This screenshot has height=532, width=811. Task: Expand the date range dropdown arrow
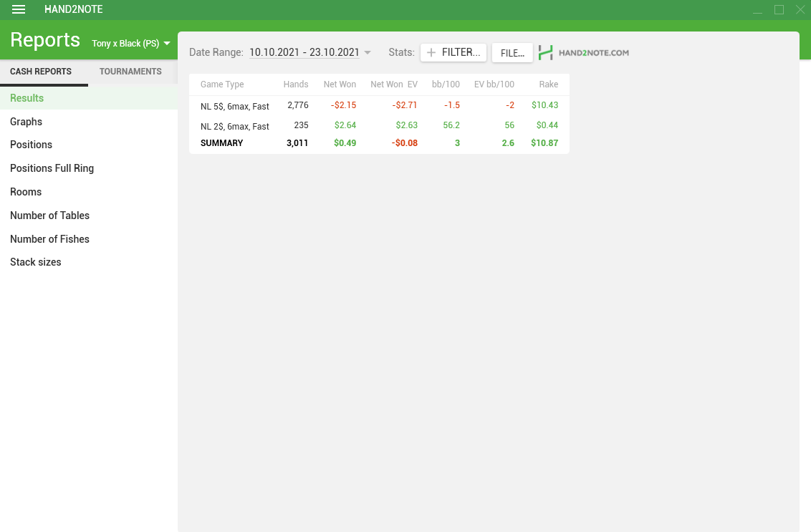(368, 53)
